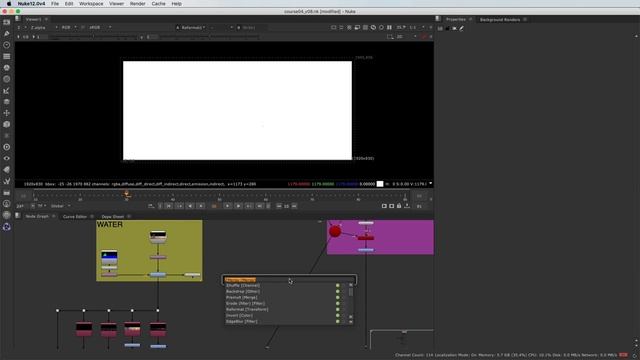Screen dimensions: 640x360
Task: Click the first icon in Properties panel toolbar
Action: point(440,28)
